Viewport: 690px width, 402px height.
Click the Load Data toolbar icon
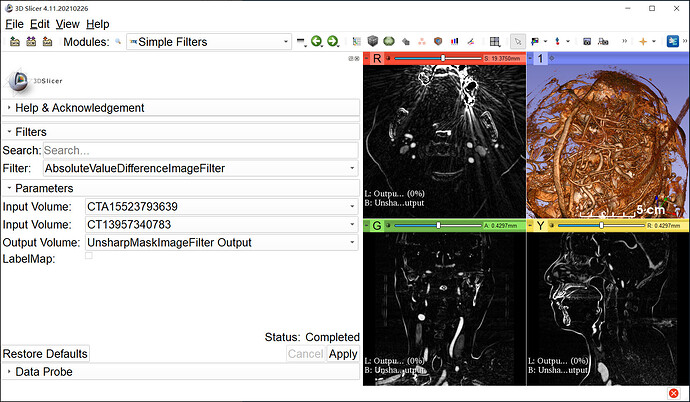(14, 41)
